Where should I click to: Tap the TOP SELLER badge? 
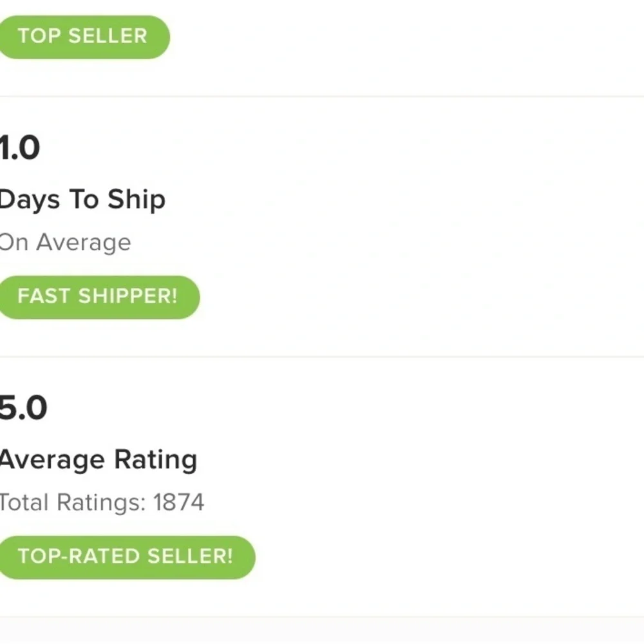click(84, 37)
